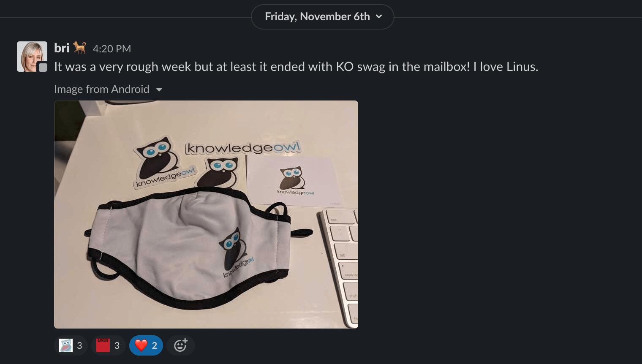Add a new emoji reaction
Image resolution: width=642 pixels, height=364 pixels.
tap(181, 345)
